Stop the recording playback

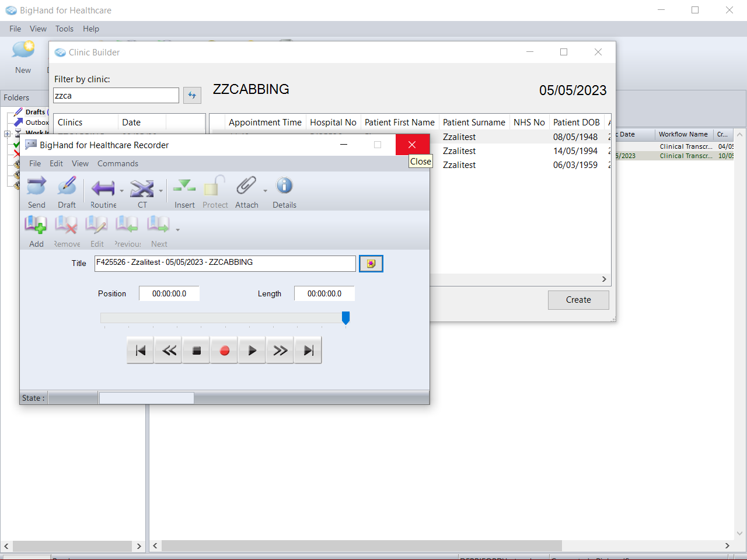click(197, 351)
